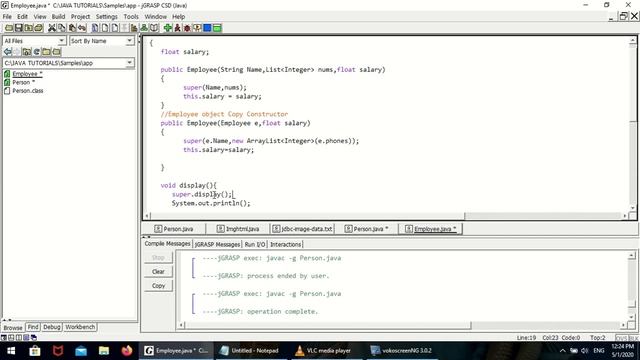Switch to the modified Person.java * tab
This screenshot has height=360, width=640.
[x=367, y=229]
